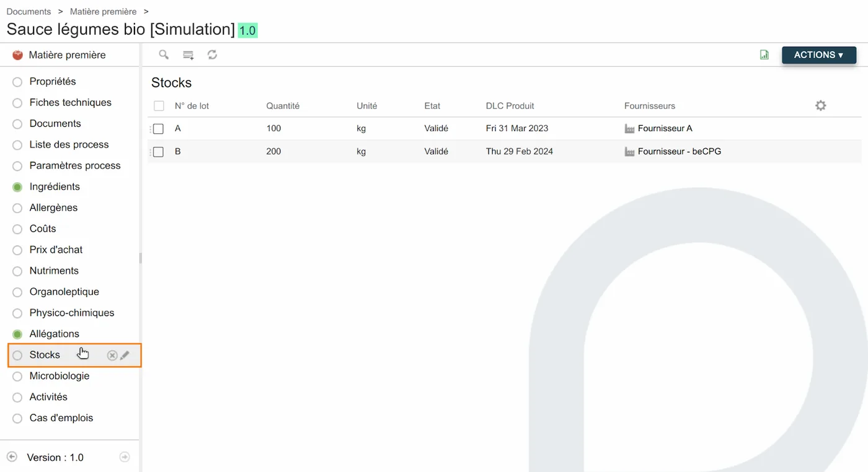Open the Allergènes list
Viewport: 868px width, 472px height.
click(x=53, y=208)
